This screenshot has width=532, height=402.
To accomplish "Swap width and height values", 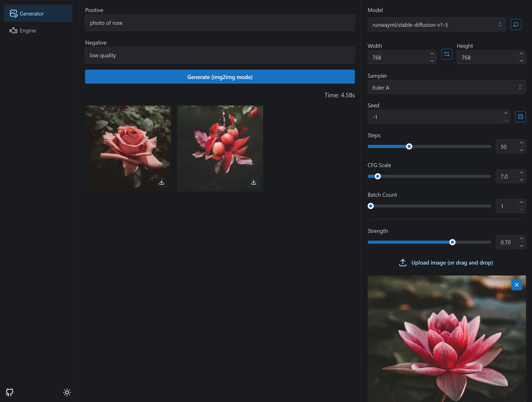I will (x=447, y=54).
